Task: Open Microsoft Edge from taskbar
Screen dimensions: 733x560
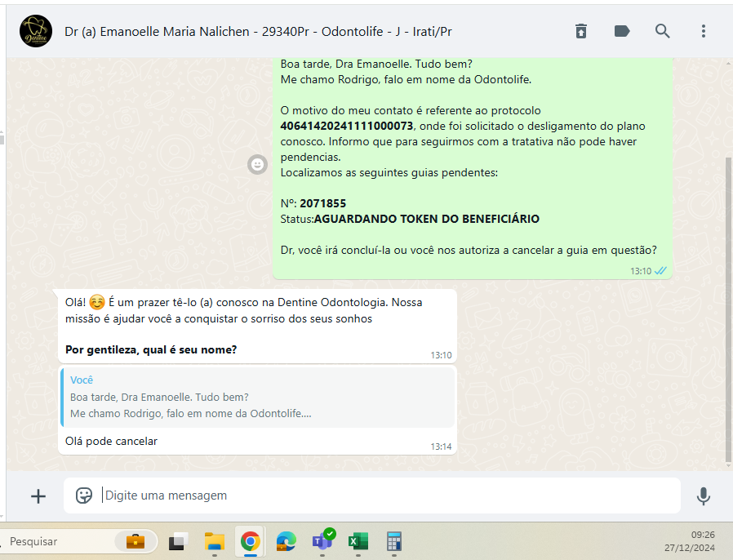Action: [286, 541]
